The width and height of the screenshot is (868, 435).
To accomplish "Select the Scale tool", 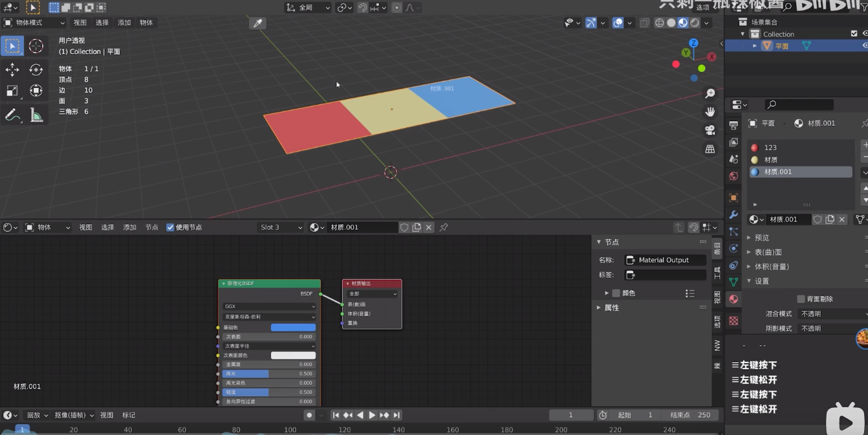I will coord(12,91).
